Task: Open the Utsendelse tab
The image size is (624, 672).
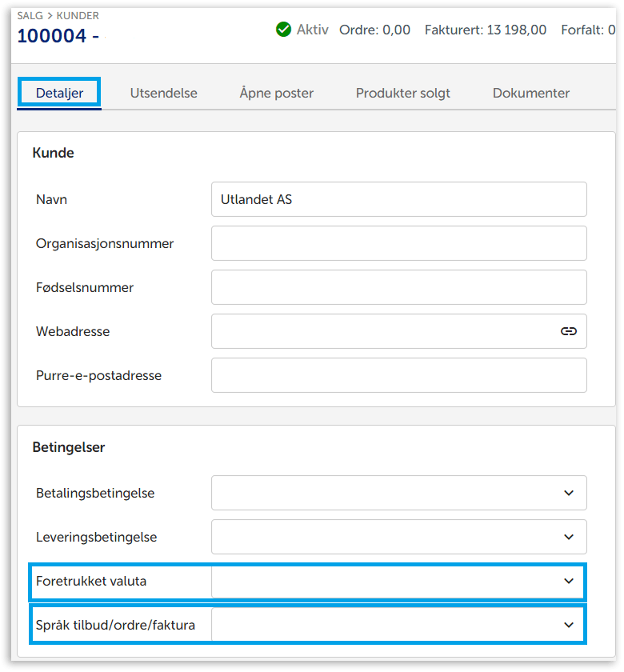Action: (163, 93)
